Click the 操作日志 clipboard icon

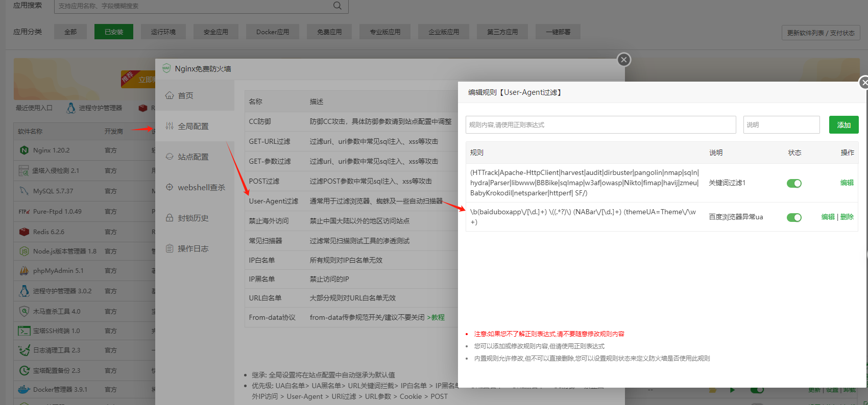(x=170, y=248)
